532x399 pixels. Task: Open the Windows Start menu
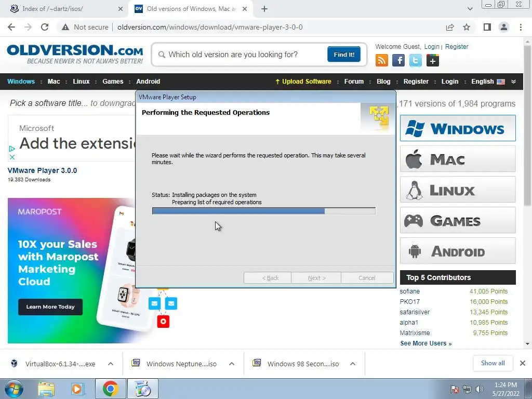point(14,389)
